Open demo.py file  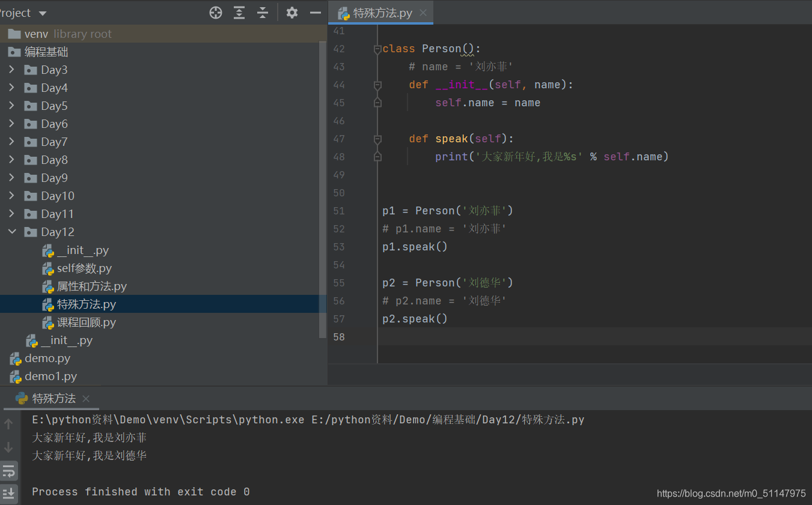coord(47,358)
